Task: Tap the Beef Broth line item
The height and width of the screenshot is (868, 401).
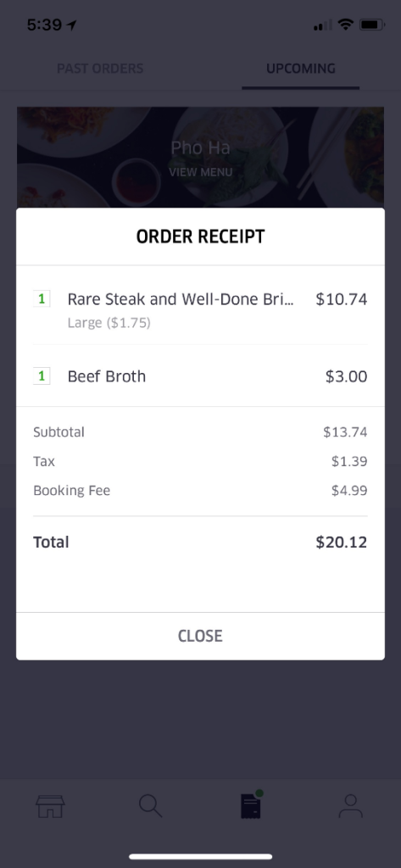Action: click(x=200, y=376)
